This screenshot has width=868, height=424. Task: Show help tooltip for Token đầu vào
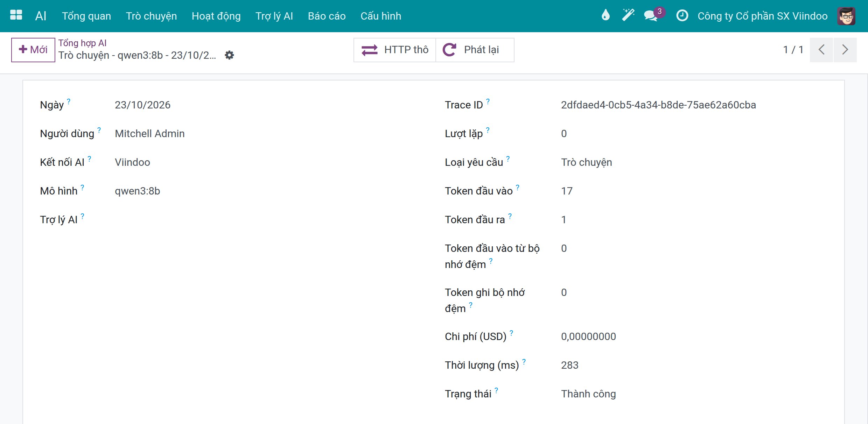518,187
